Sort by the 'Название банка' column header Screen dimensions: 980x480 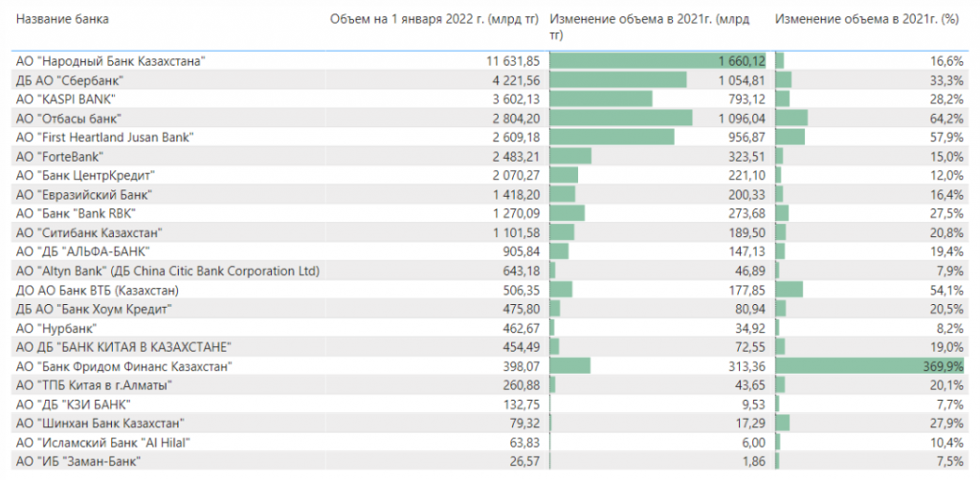[62, 19]
